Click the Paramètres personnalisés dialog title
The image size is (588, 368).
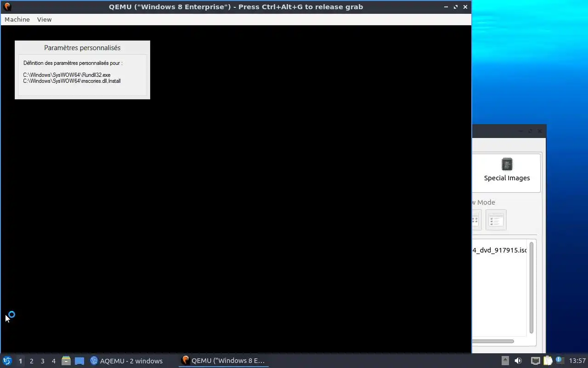point(82,48)
